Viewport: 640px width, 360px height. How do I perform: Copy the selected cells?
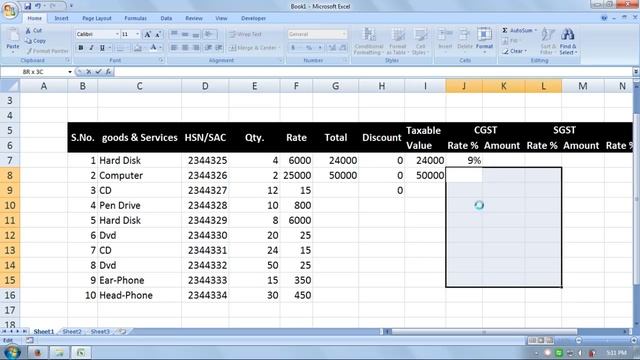[x=36, y=41]
